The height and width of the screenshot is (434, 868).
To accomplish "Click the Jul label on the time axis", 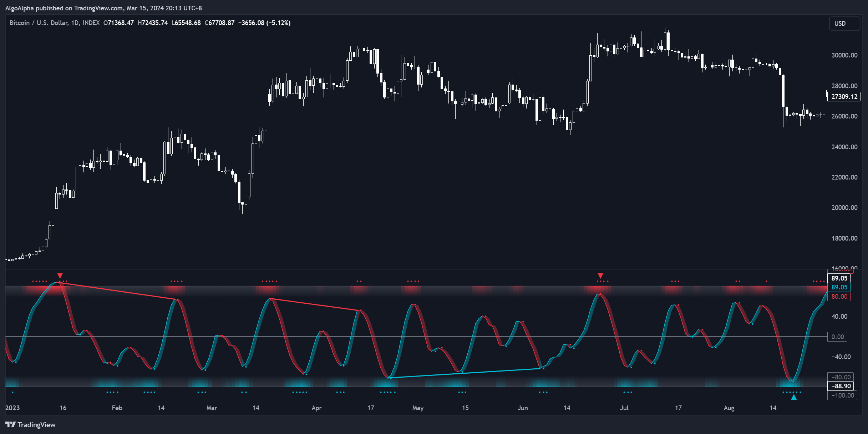I will pyautogui.click(x=624, y=408).
